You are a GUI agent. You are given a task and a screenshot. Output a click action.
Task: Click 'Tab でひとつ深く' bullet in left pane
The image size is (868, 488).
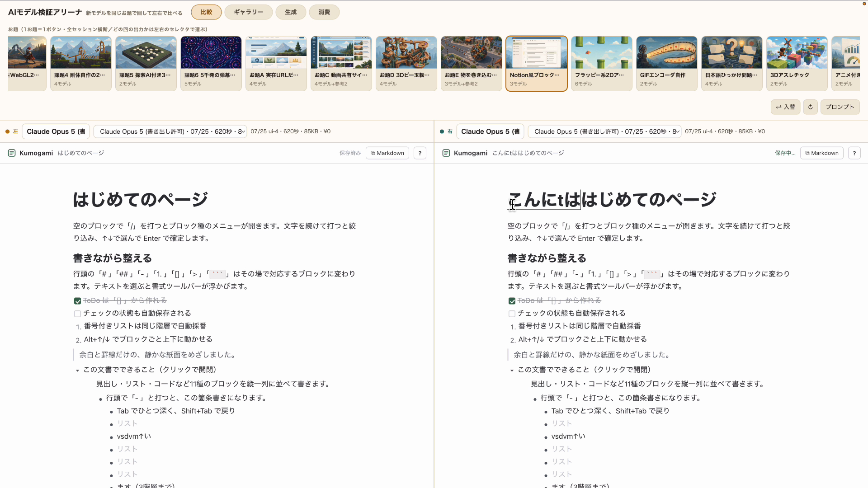tap(176, 411)
